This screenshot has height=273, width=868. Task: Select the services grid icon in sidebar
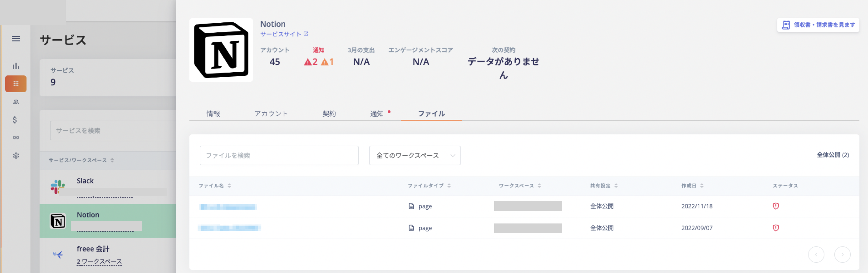pyautogui.click(x=16, y=83)
